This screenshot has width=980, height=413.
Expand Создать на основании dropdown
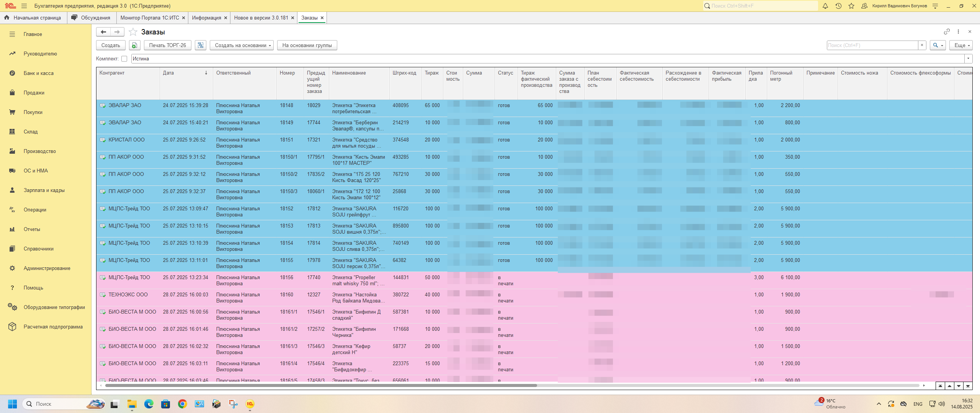[242, 45]
